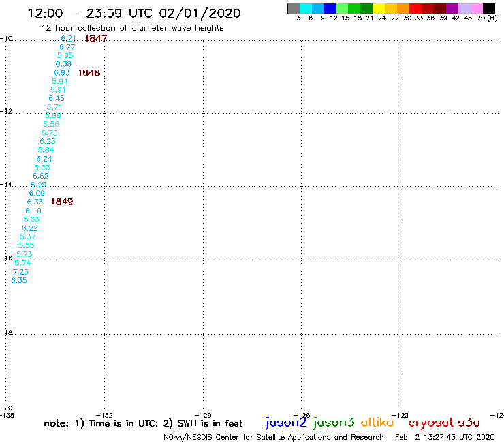Image resolution: width=504 pixels, height=443 pixels.
Task: Click the pure blue legend swatch
Action: tap(330, 8)
